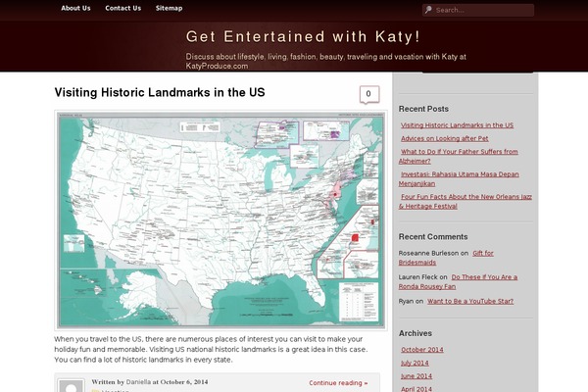Open post What to Do If Your Father Suffers from Alzheimer?
This screenshot has height=392, width=588.
(459, 156)
